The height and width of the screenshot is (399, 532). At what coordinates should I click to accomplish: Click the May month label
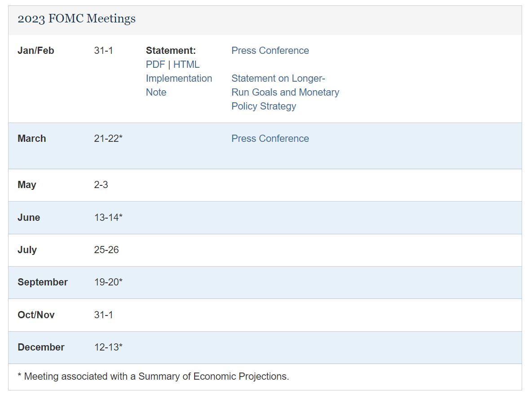point(27,185)
